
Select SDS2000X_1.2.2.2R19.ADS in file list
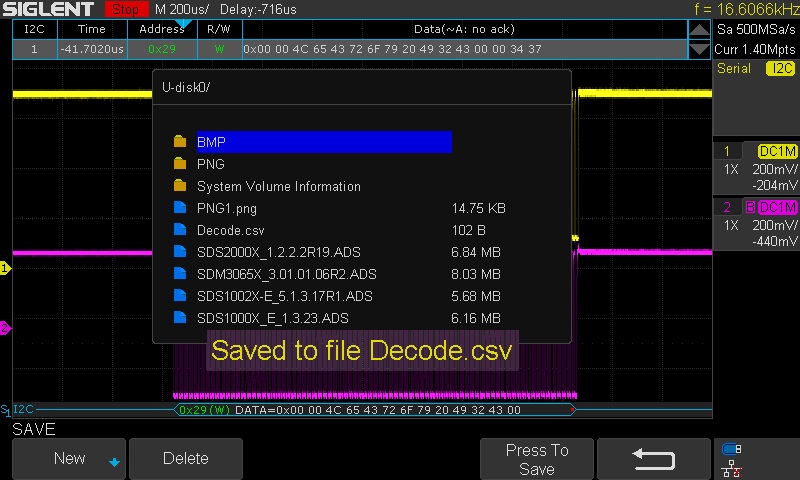click(x=284, y=252)
